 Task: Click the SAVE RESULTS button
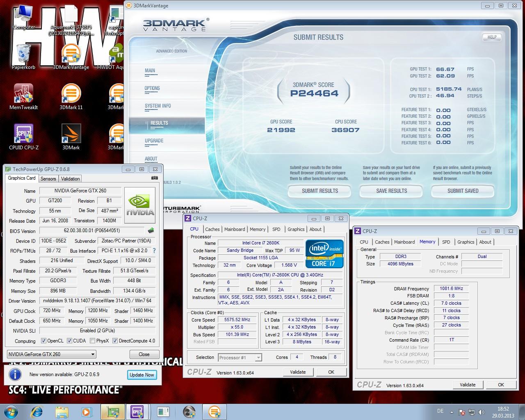tap(392, 191)
